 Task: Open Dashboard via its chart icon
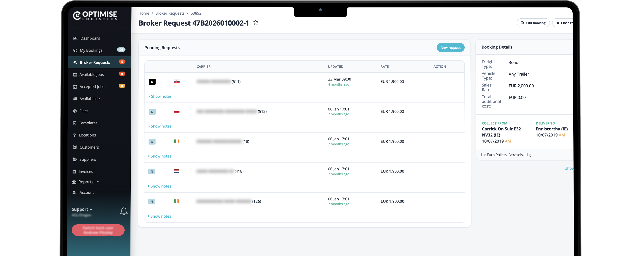click(x=75, y=38)
